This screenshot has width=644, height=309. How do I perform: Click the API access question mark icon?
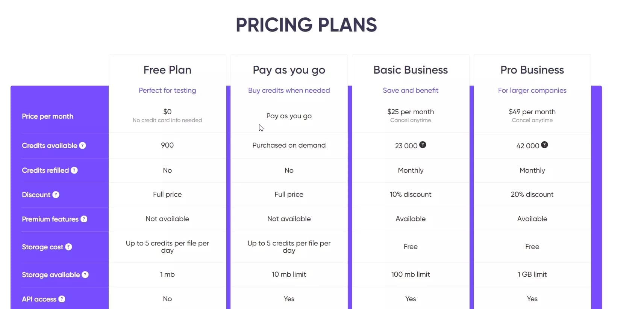(62, 299)
